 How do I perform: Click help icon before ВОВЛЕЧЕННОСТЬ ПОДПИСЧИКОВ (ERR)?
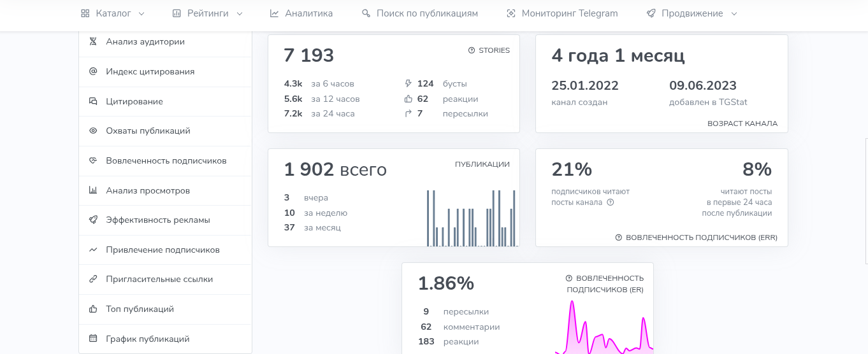point(618,237)
